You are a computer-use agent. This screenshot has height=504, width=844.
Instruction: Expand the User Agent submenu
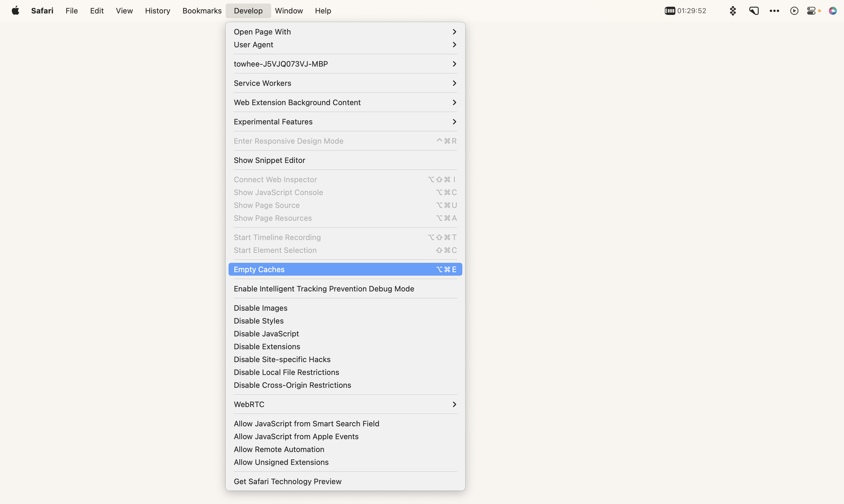345,44
